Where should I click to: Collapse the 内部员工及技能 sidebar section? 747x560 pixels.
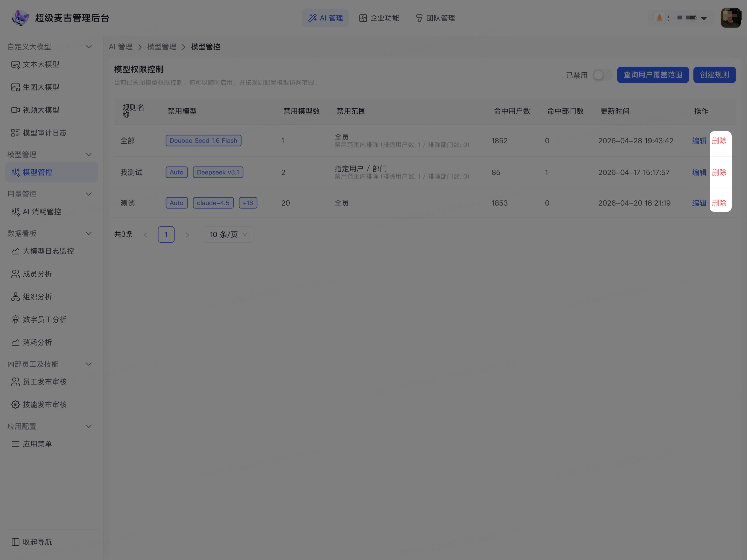tap(89, 364)
